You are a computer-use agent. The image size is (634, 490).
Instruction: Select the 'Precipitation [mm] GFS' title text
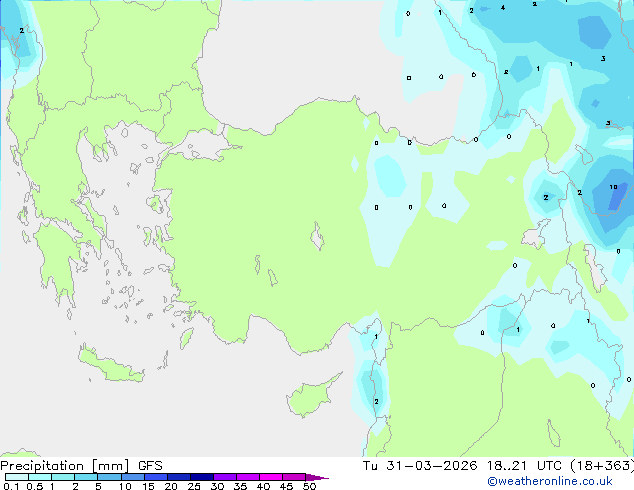(x=81, y=466)
